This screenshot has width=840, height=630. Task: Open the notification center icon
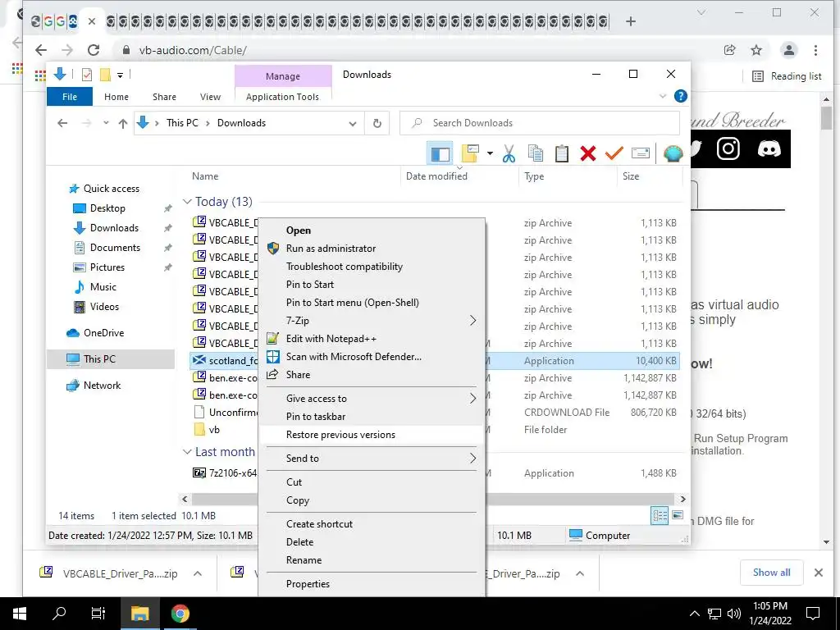pos(813,614)
